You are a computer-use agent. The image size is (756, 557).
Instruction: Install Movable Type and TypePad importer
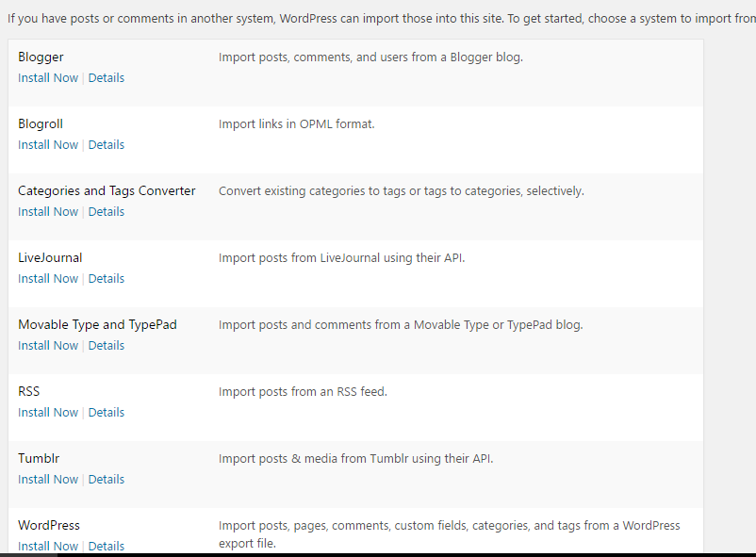pos(48,346)
